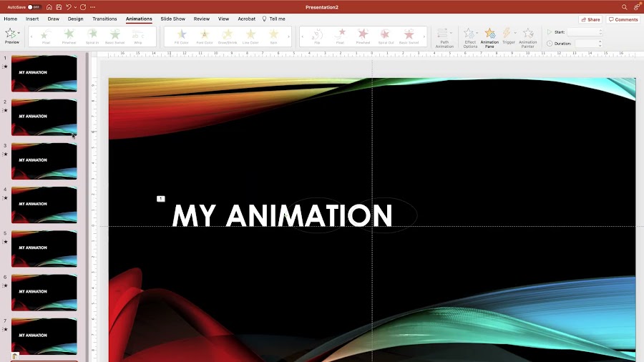Screen dimensions: 644x362
Task: Open the Comments button
Action: (623, 19)
